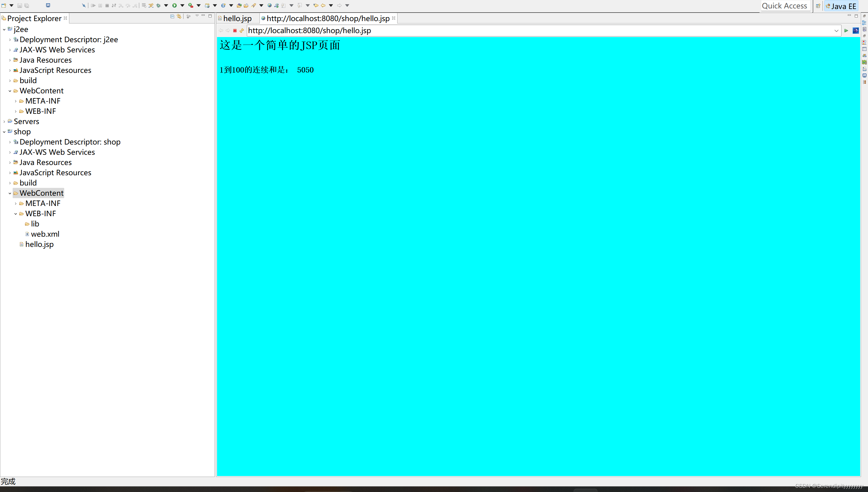Open the Outline view icon in right trim
868x492 pixels.
tap(864, 23)
